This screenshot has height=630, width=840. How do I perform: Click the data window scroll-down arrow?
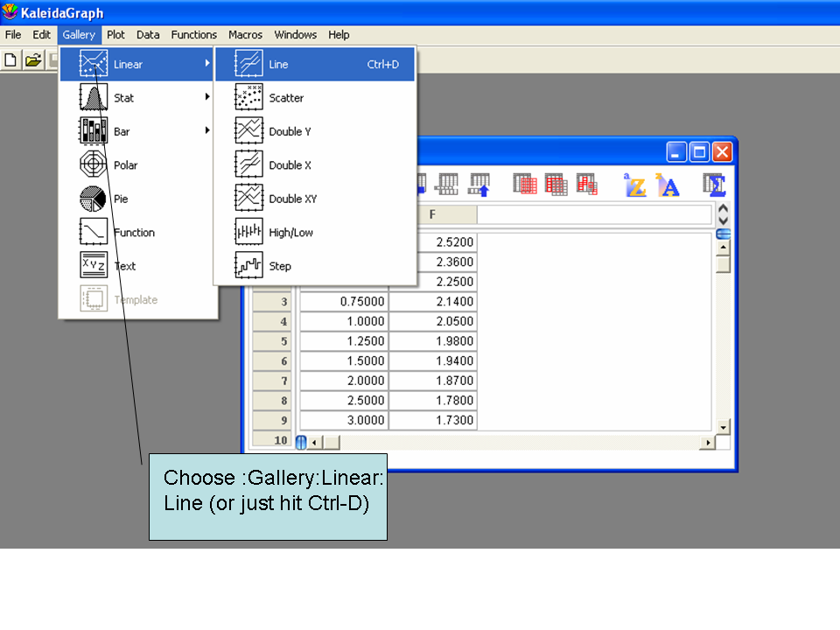click(724, 427)
